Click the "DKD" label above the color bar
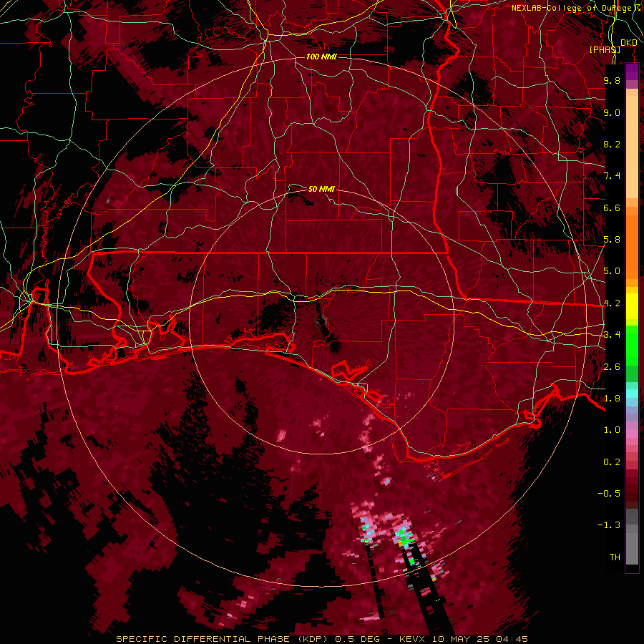644x644 pixels. 629,43
